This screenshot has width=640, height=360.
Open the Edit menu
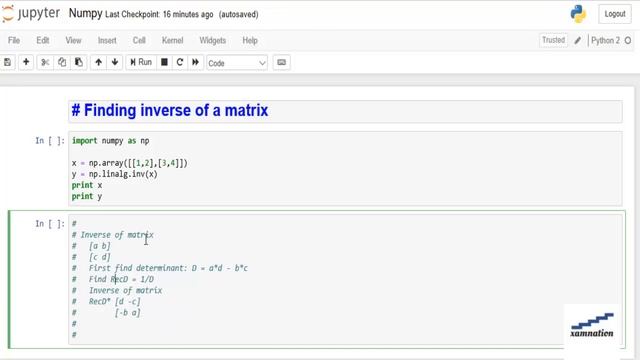(42, 40)
